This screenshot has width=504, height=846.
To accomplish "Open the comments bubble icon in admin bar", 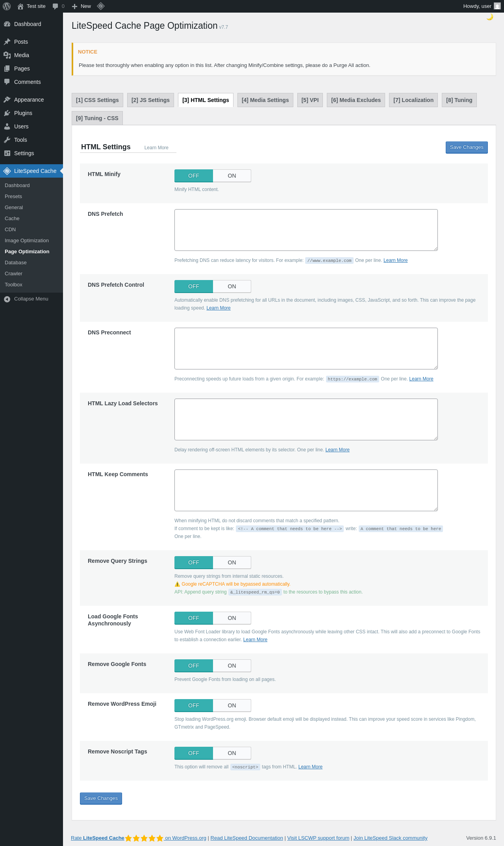I will (55, 6).
